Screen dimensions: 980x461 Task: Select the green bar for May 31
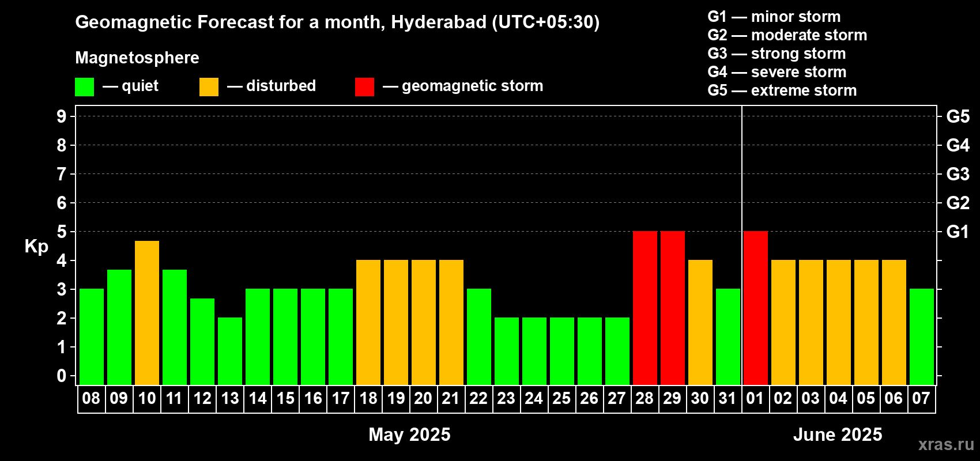tap(728, 337)
